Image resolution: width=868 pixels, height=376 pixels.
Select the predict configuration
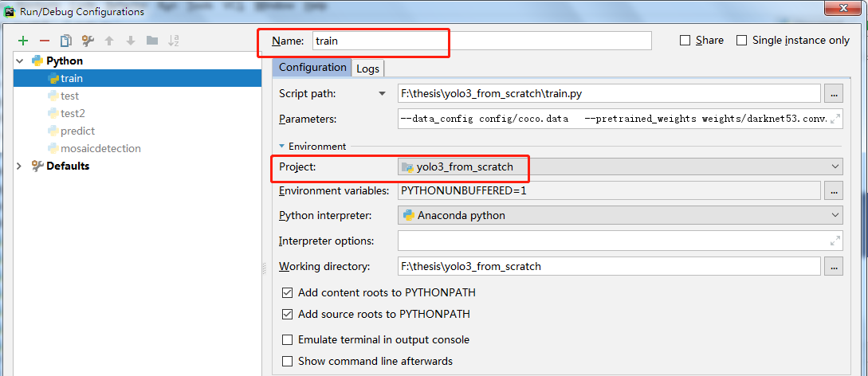tap(77, 131)
